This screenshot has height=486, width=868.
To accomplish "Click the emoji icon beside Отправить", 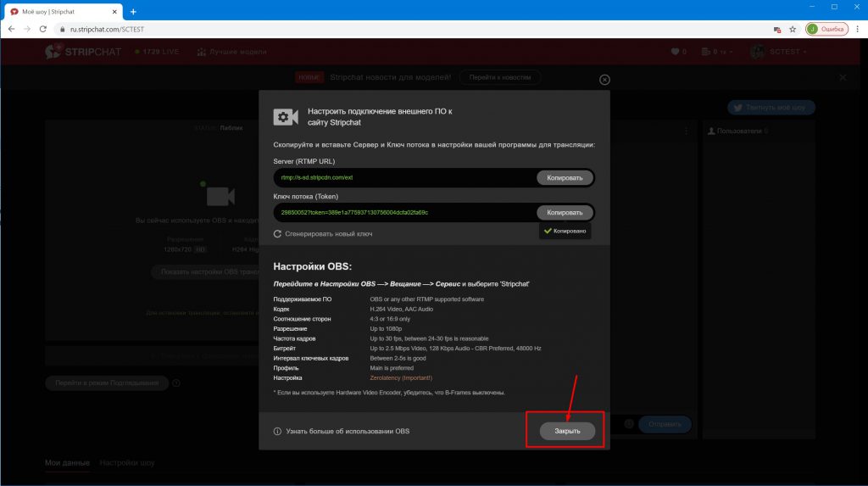I will click(x=629, y=424).
